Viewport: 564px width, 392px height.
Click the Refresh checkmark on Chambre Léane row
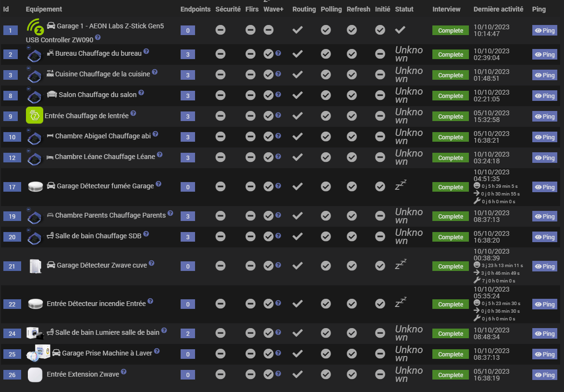point(352,158)
